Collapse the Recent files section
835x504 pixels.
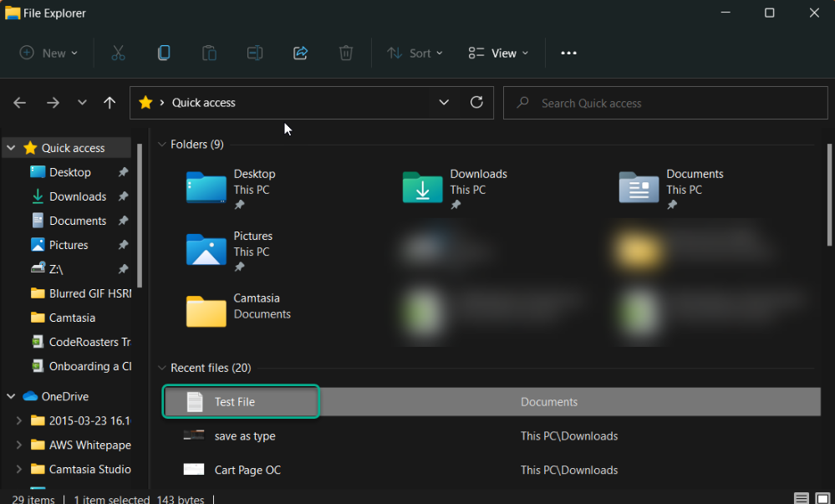click(x=161, y=368)
